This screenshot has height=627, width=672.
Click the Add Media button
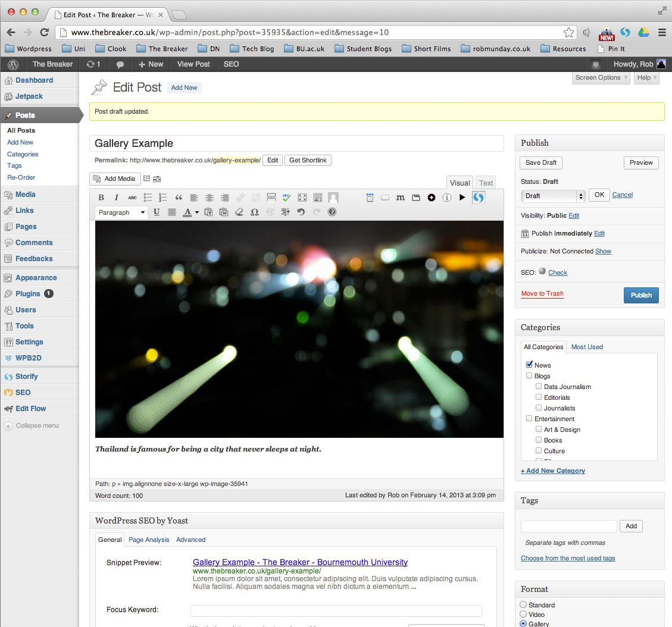tap(115, 178)
